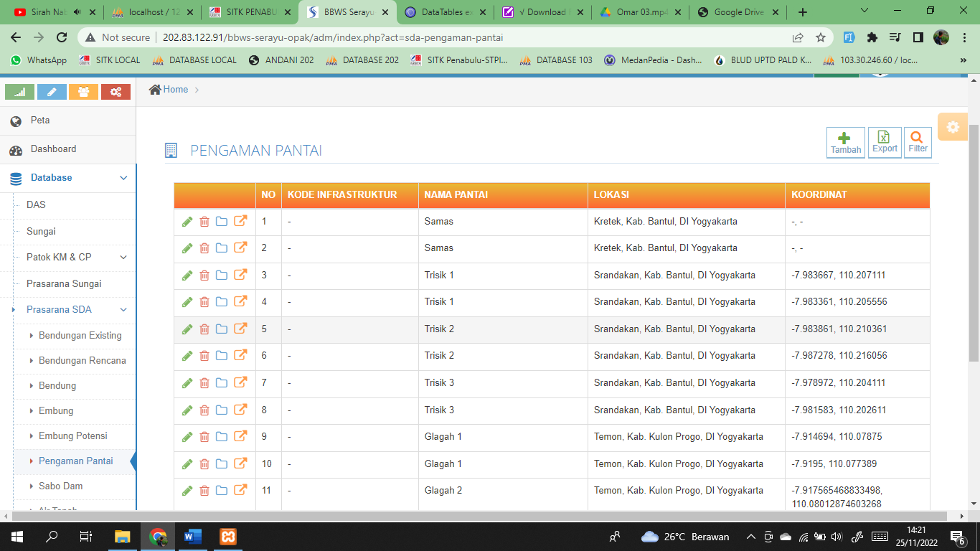Open Dashboard from the sidebar
Viewport: 980px width, 551px height.
coord(53,149)
